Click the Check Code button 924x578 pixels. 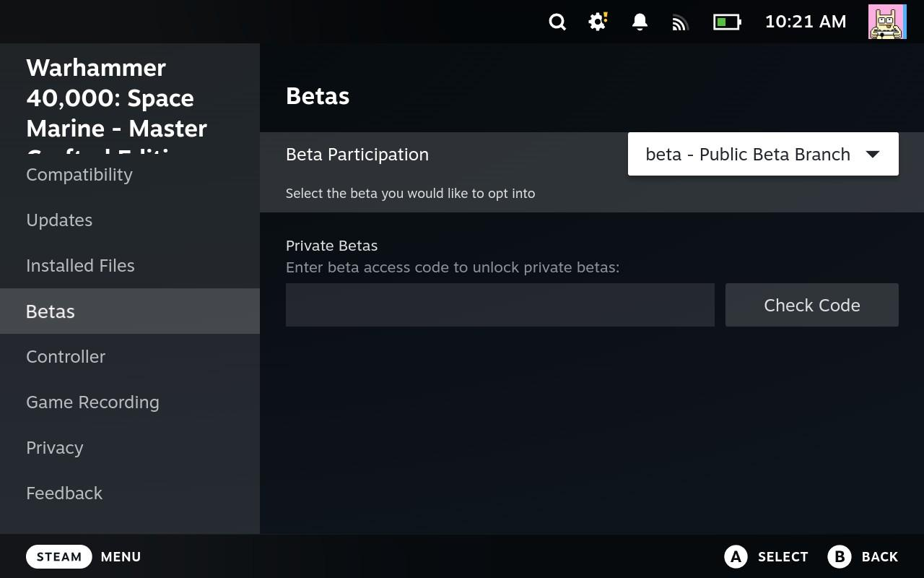pyautogui.click(x=811, y=305)
